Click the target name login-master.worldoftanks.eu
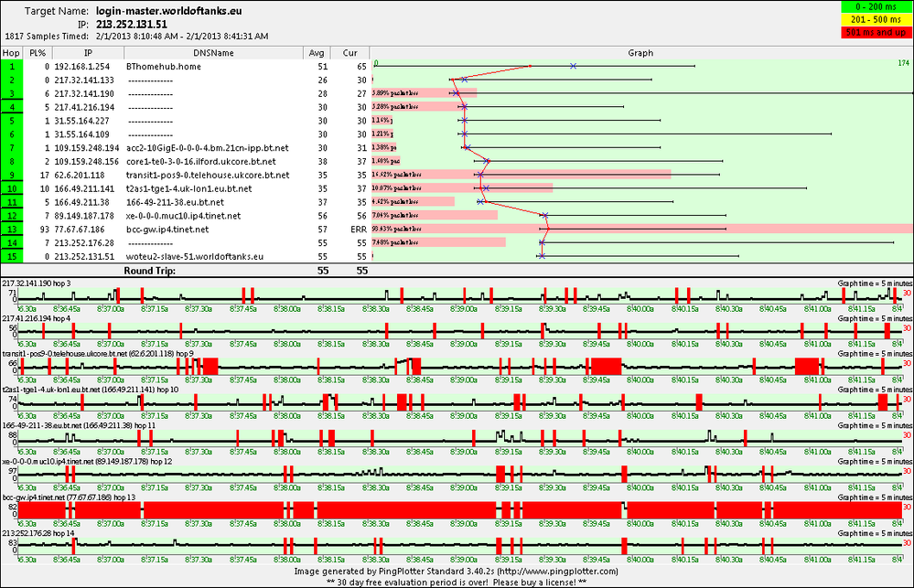 tap(169, 11)
